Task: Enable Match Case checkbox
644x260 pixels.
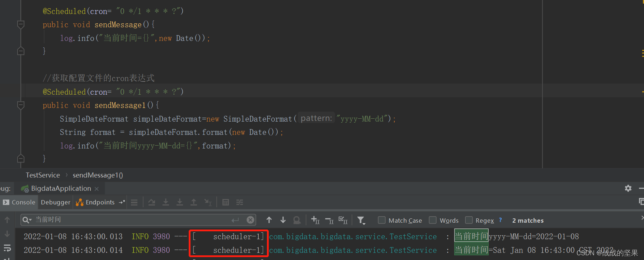Action: [x=382, y=220]
